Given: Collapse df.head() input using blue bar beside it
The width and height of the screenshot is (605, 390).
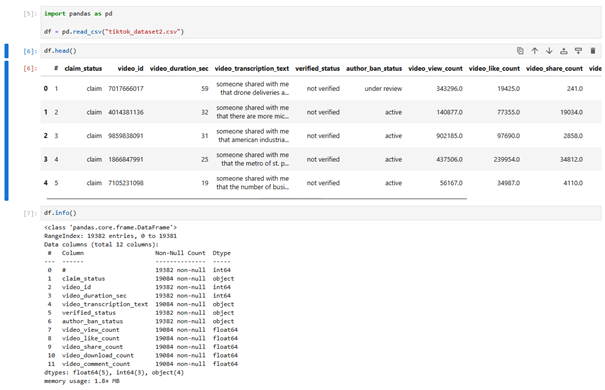Looking at the screenshot, I should point(6,51).
